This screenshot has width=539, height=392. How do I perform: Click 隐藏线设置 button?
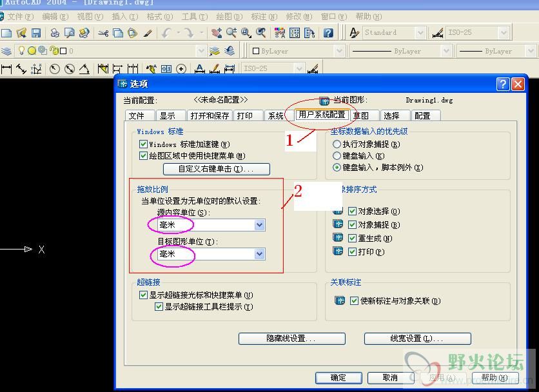(x=292, y=338)
